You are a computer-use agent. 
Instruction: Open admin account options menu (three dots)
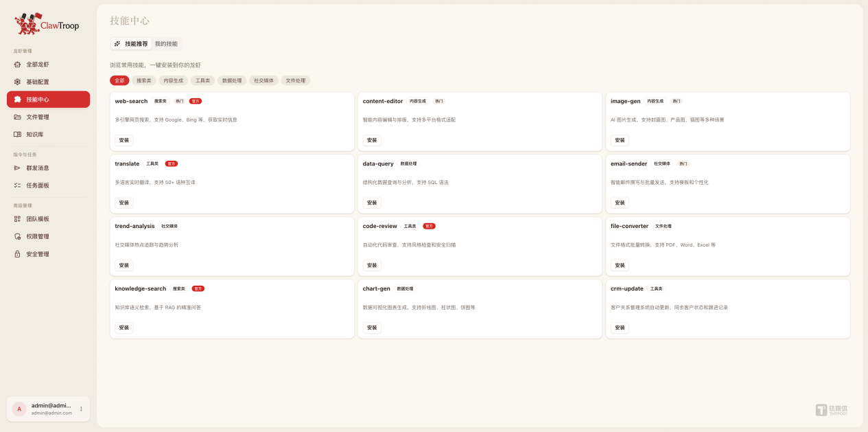pyautogui.click(x=81, y=409)
